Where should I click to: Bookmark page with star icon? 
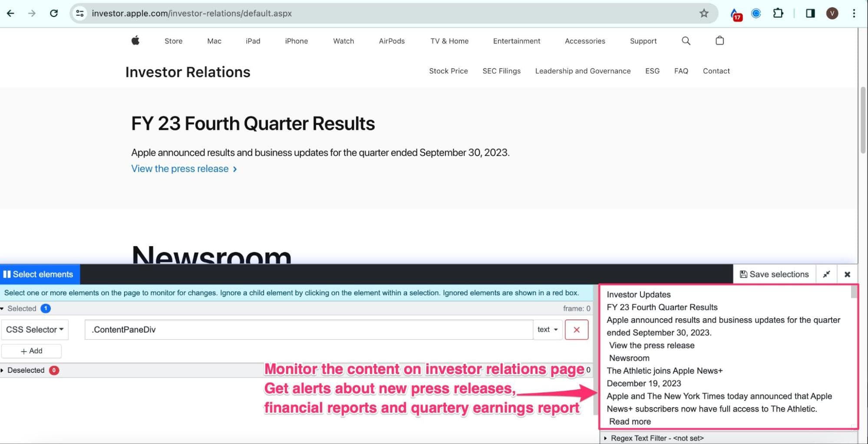[703, 13]
